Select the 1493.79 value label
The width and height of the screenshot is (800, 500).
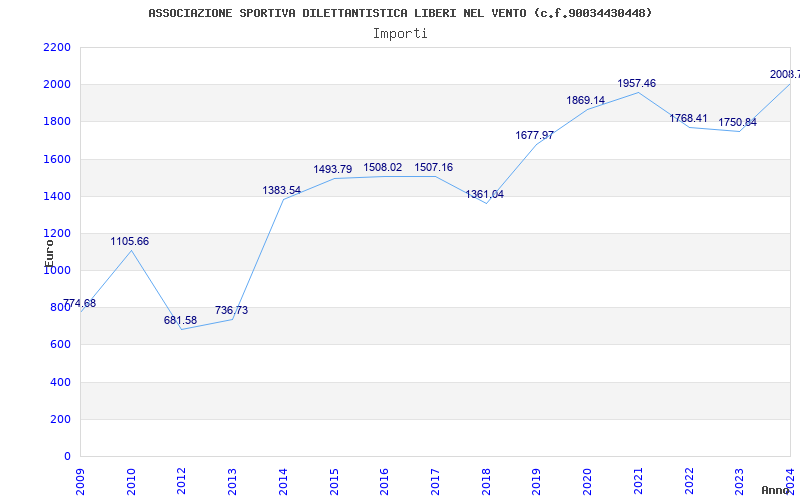click(x=333, y=169)
